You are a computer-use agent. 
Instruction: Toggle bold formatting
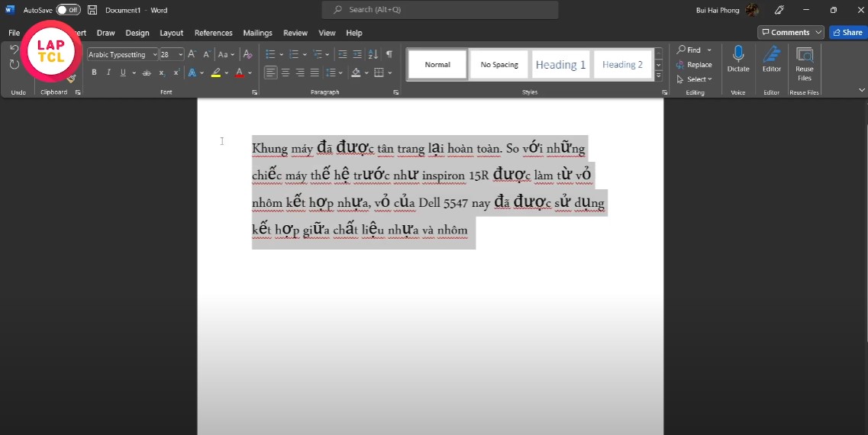tap(94, 72)
